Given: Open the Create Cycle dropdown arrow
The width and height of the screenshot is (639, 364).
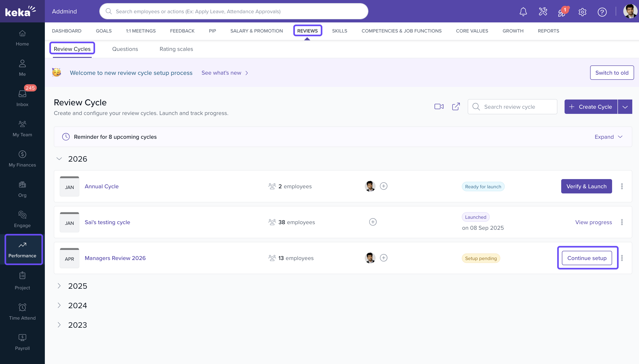Looking at the screenshot, I should pos(625,107).
